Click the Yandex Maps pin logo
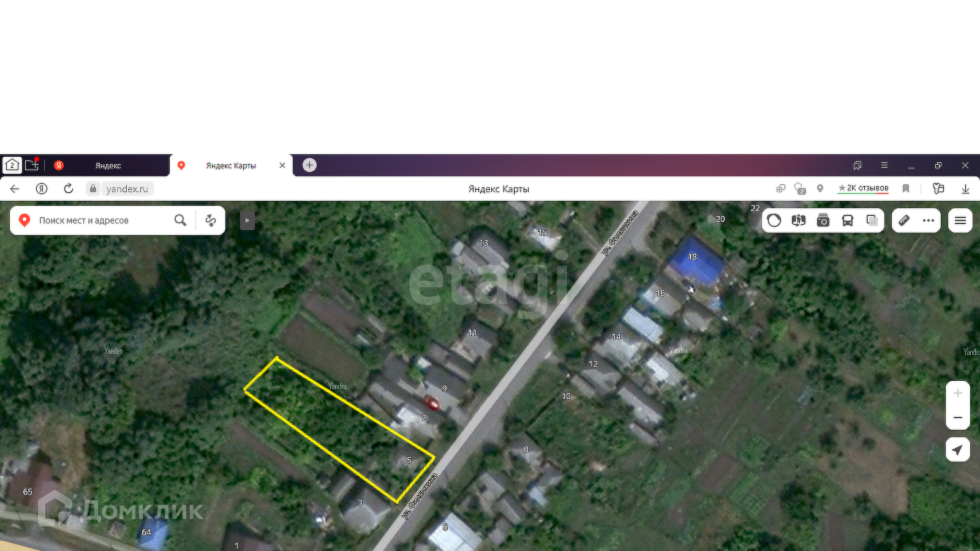Image resolution: width=980 pixels, height=551 pixels. [x=24, y=220]
